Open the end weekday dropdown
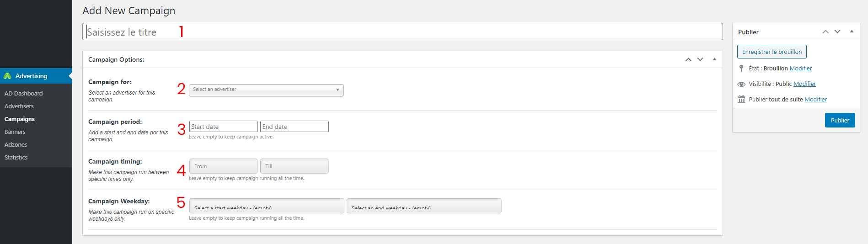This screenshot has height=244, width=868. (x=424, y=206)
